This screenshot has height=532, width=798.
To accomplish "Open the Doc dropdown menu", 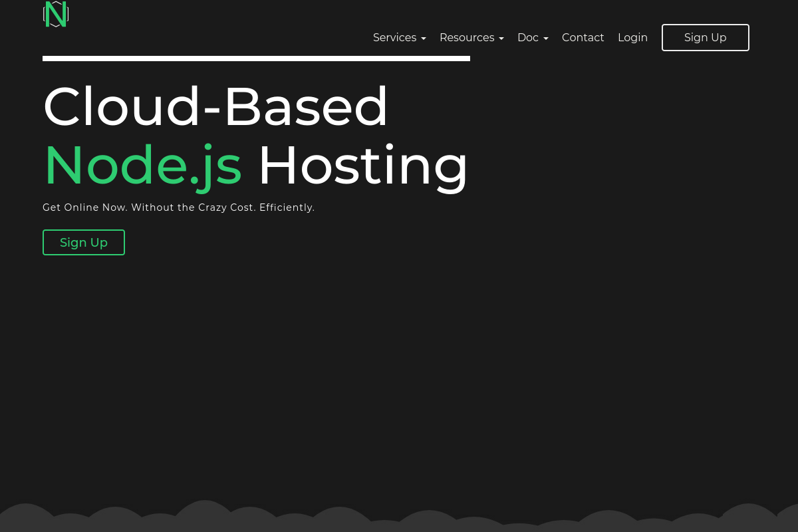I will (533, 38).
